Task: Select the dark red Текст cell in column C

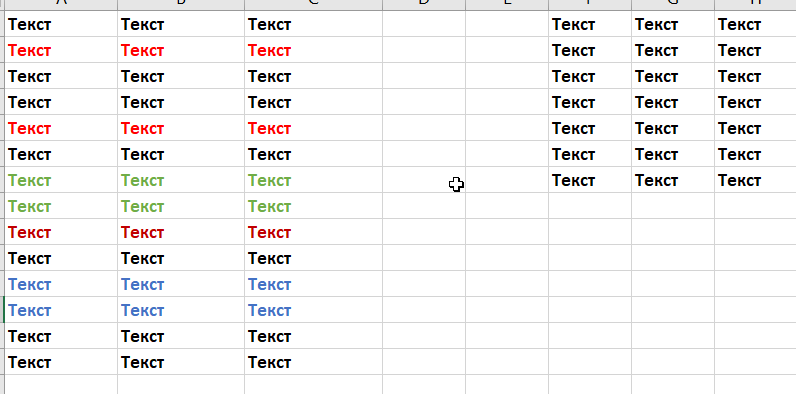Action: [313, 232]
